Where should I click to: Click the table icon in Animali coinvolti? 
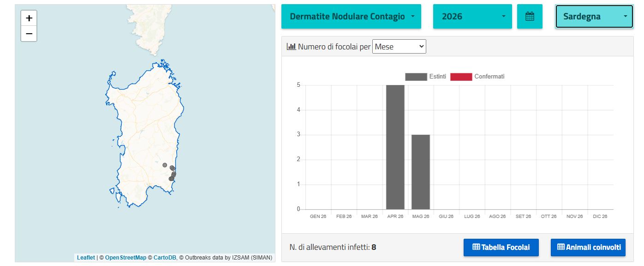point(561,247)
